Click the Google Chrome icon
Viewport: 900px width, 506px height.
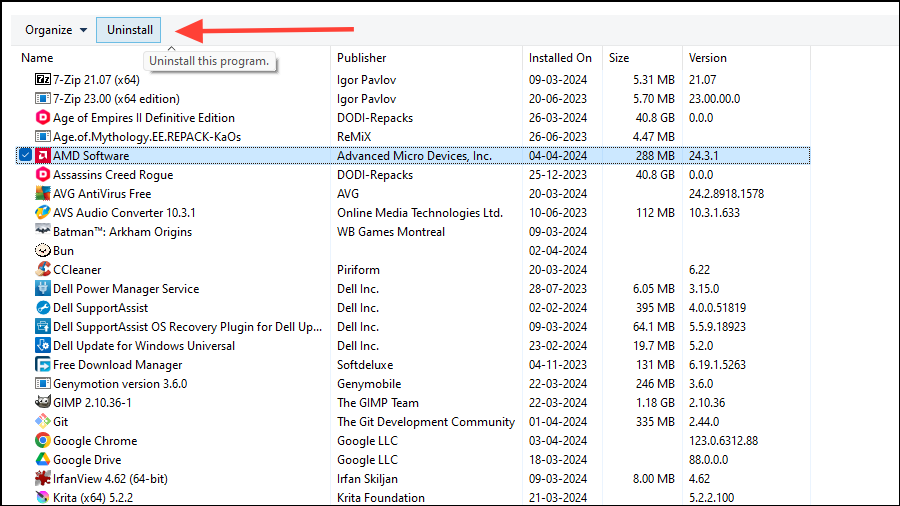pyautogui.click(x=42, y=440)
